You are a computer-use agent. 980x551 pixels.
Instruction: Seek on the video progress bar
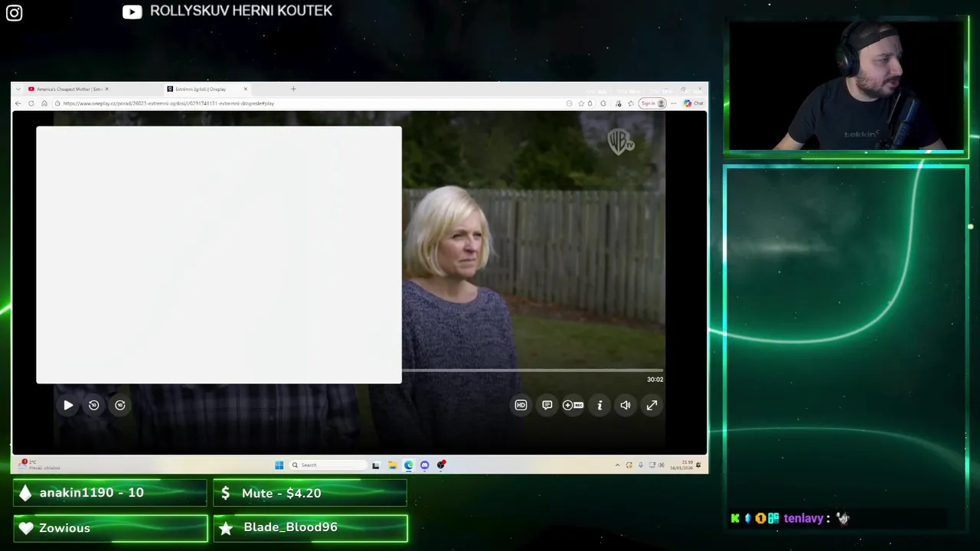532,370
